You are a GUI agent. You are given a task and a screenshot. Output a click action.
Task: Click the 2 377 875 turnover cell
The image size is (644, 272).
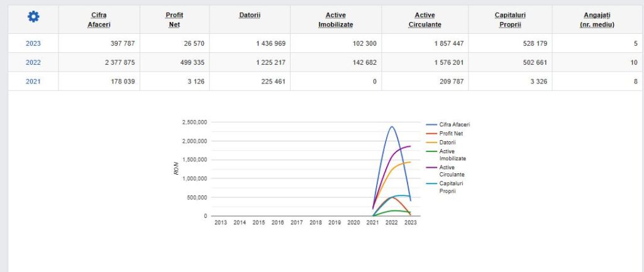[x=99, y=62]
